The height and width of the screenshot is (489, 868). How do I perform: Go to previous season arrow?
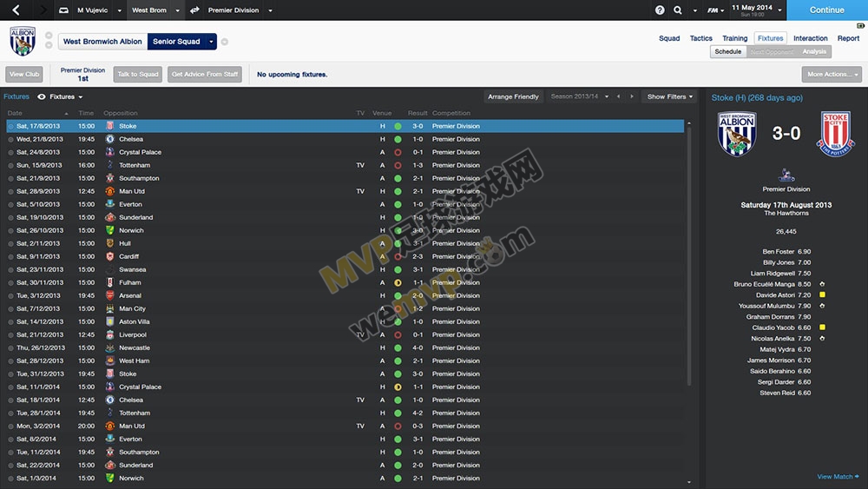pyautogui.click(x=618, y=96)
